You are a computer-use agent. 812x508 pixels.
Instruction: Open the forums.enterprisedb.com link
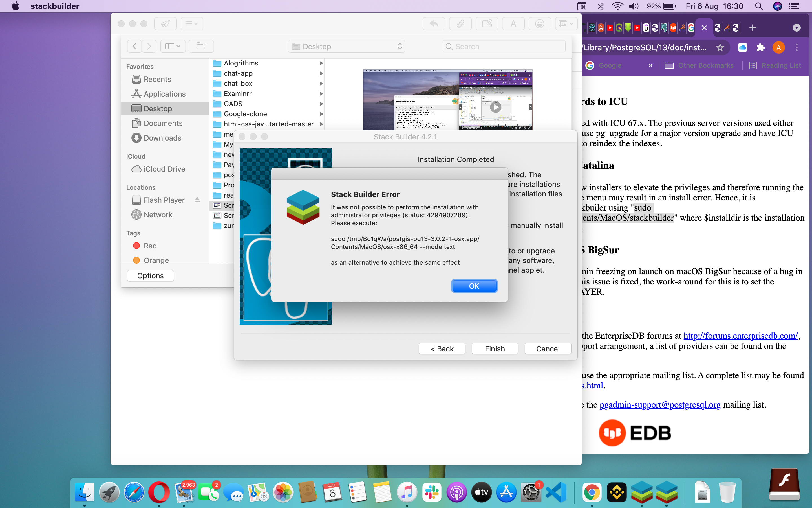pyautogui.click(x=741, y=336)
